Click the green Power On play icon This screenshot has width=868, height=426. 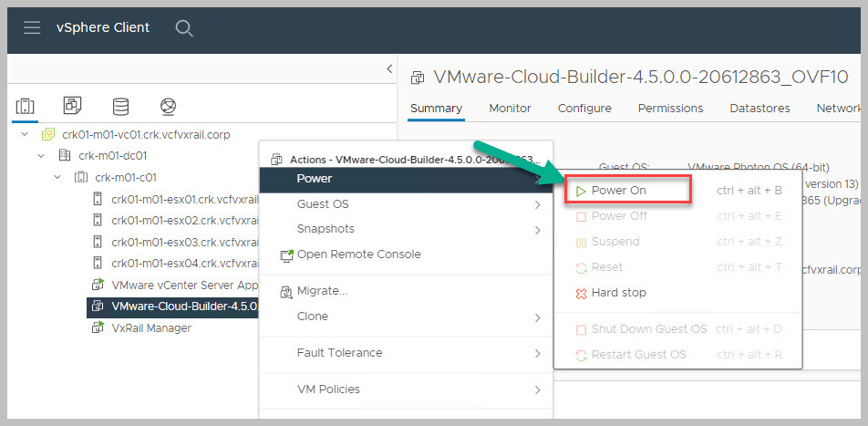tap(581, 192)
